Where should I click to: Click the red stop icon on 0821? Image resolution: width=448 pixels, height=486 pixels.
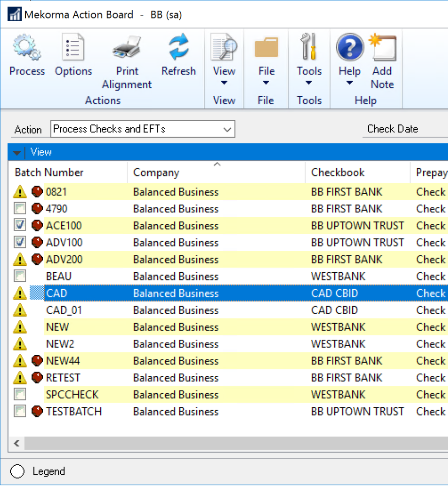click(x=37, y=191)
